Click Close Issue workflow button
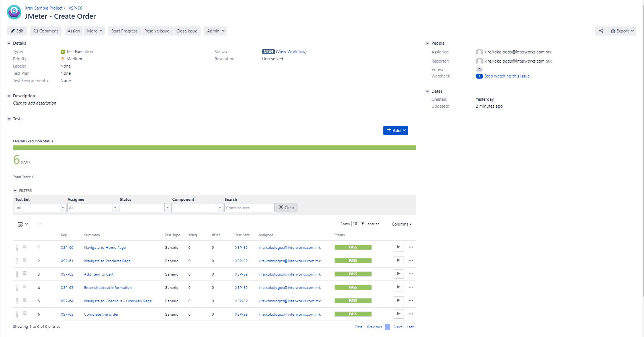This screenshot has width=644, height=337. point(187,31)
